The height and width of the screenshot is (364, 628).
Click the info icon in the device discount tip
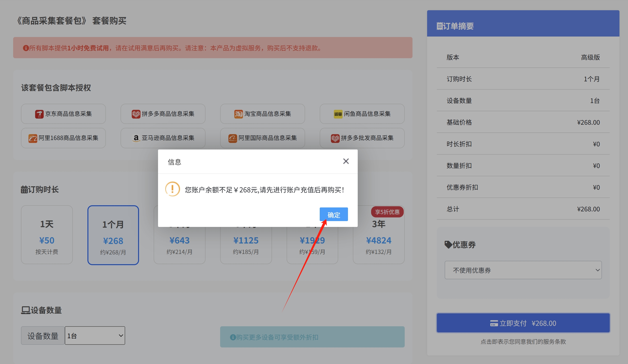pos(233,337)
